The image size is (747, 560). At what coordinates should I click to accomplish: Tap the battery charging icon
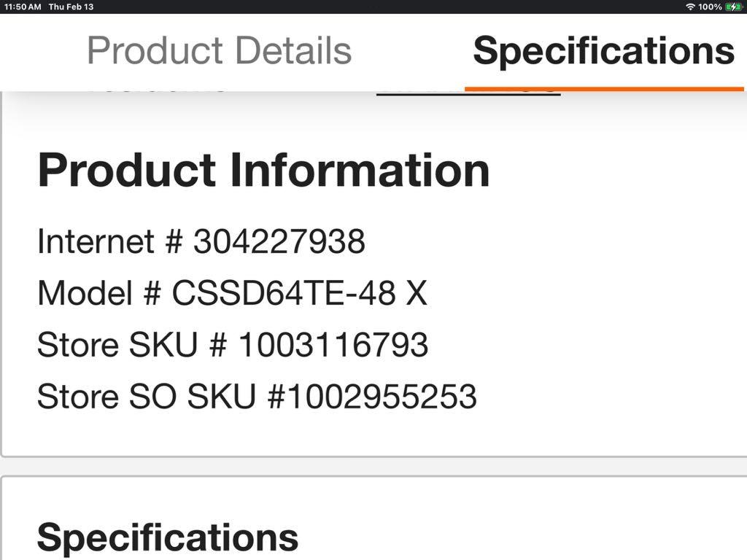(x=732, y=7)
